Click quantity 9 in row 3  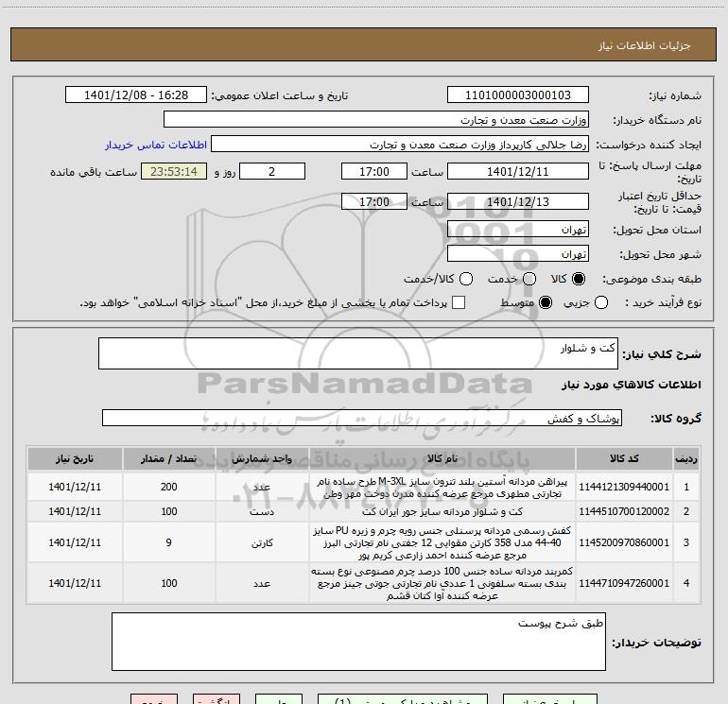click(169, 542)
